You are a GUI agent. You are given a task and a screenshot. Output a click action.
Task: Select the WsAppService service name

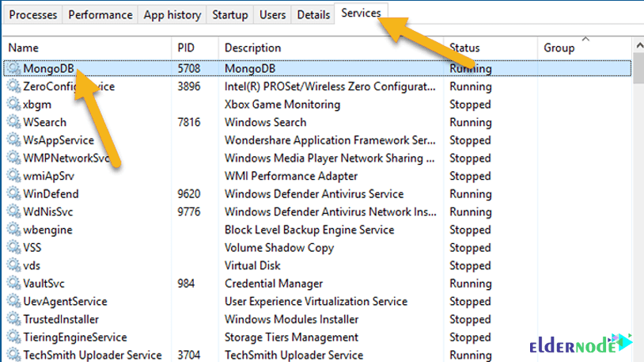coord(59,140)
